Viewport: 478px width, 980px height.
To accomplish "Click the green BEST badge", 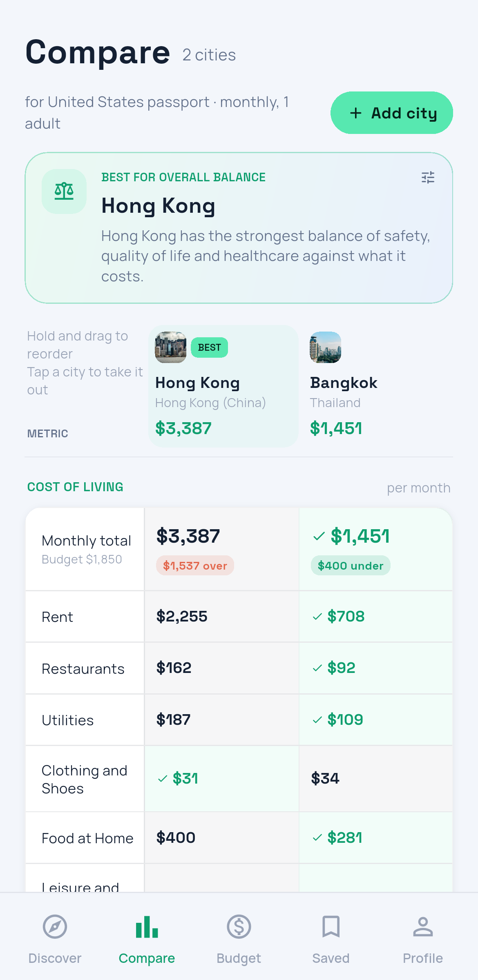I will pyautogui.click(x=209, y=347).
